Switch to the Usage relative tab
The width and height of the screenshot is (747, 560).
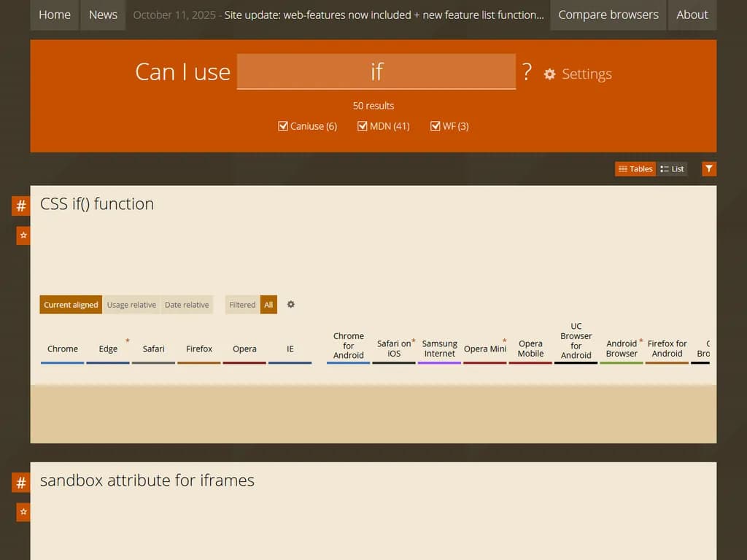[131, 304]
